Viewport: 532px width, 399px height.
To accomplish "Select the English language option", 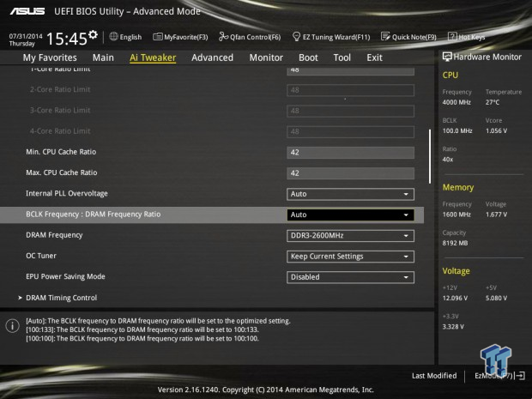I will tap(130, 37).
